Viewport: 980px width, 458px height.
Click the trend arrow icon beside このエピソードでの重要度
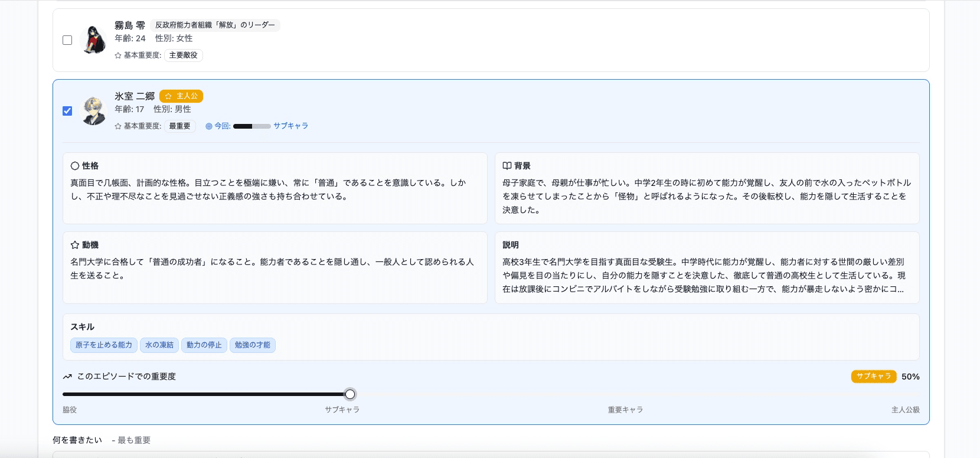pyautogui.click(x=67, y=377)
